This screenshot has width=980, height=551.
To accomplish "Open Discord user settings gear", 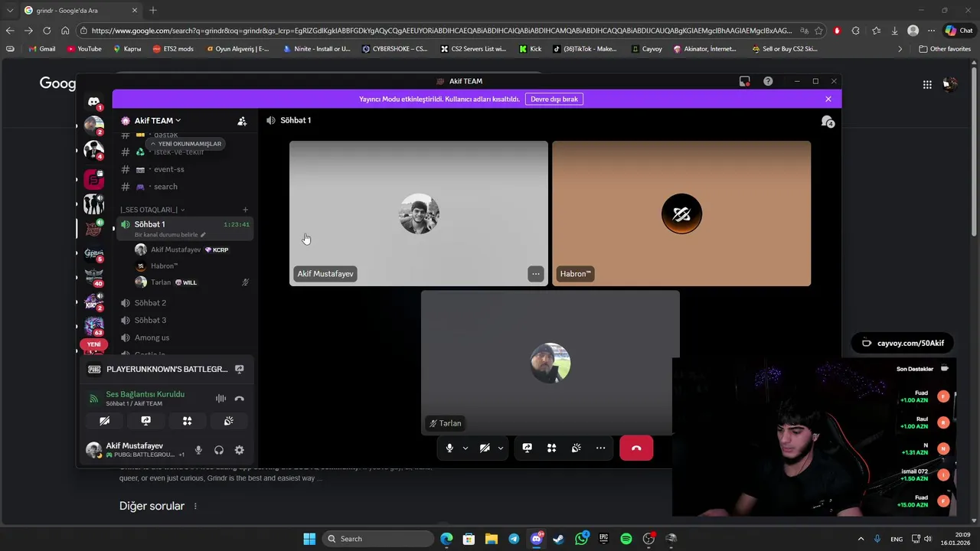I will 240,450.
